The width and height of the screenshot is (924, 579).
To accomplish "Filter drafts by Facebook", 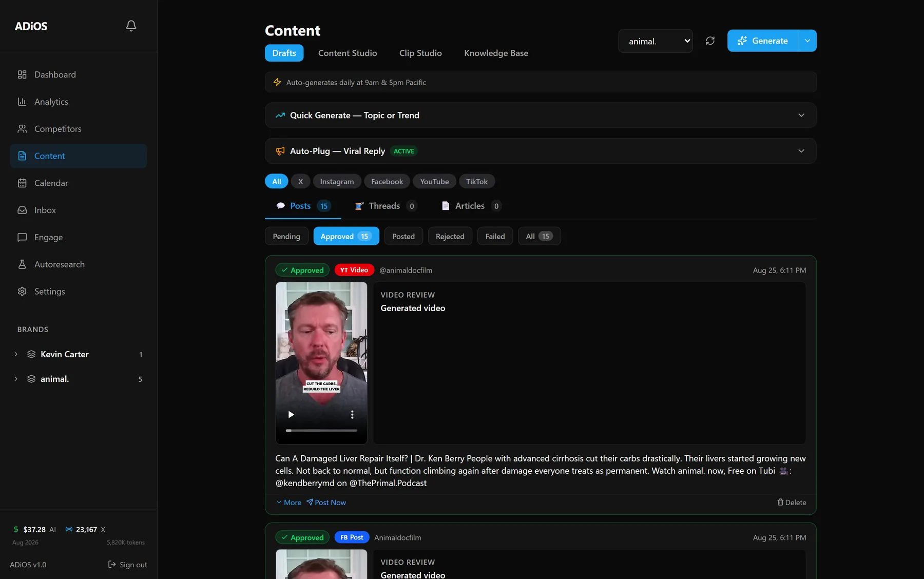I will [x=387, y=181].
